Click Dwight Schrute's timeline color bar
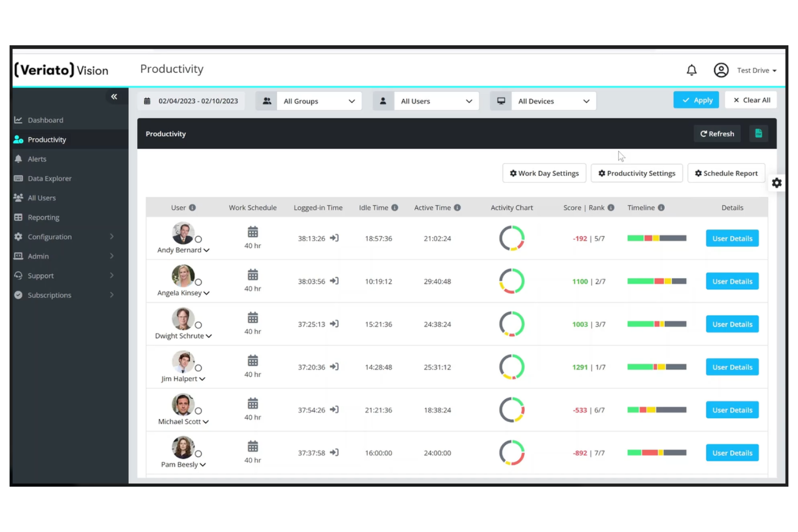Image resolution: width=798 pixels, height=532 pixels. coord(657,324)
